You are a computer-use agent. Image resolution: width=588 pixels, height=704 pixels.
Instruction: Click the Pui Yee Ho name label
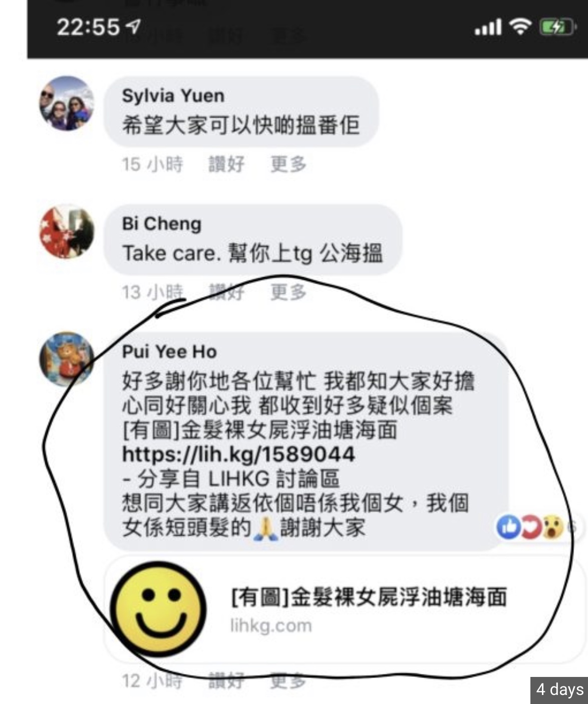coord(169,352)
